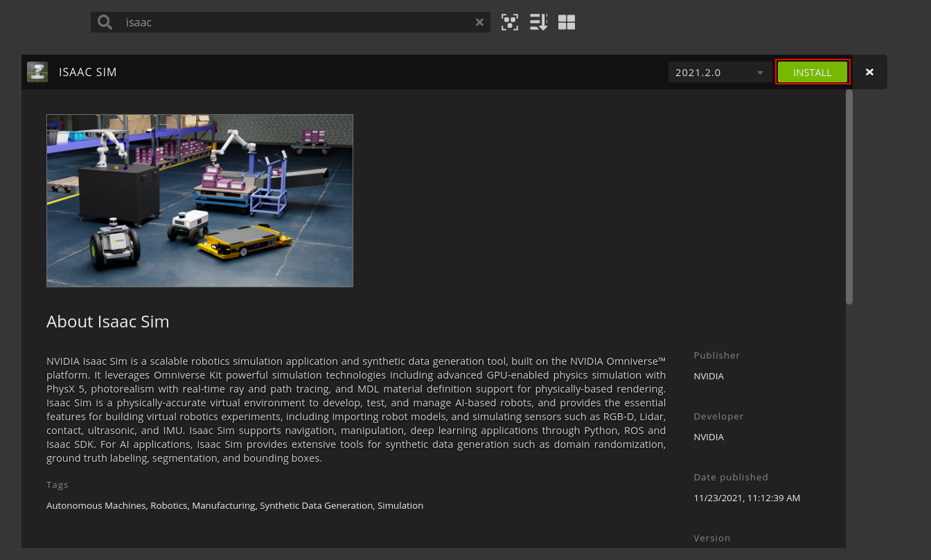Install Isaac Sim
The width and height of the screenshot is (931, 560).
pyautogui.click(x=813, y=72)
